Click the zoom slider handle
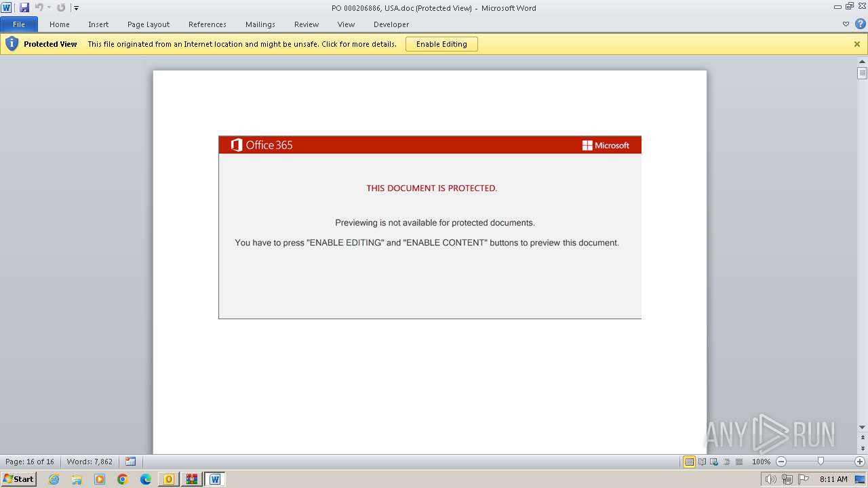This screenshot has width=868, height=488. pyautogui.click(x=821, y=462)
